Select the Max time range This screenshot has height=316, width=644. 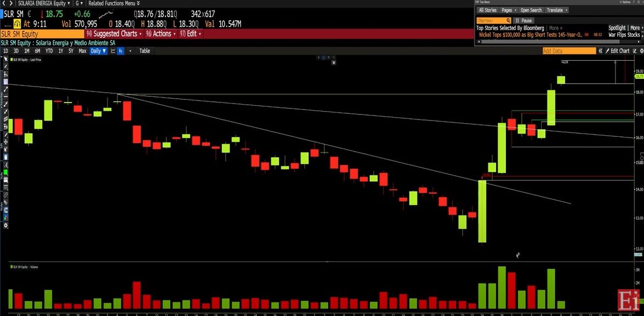click(x=83, y=51)
